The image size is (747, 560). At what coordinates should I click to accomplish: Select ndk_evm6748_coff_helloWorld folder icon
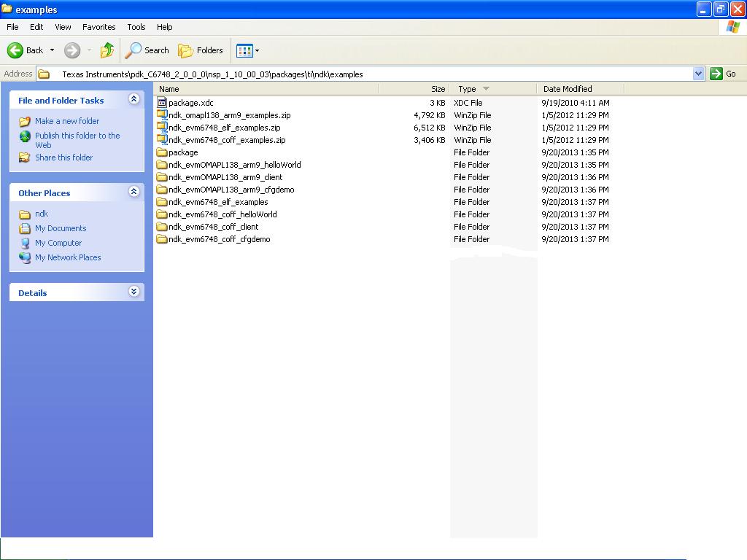[162, 214]
